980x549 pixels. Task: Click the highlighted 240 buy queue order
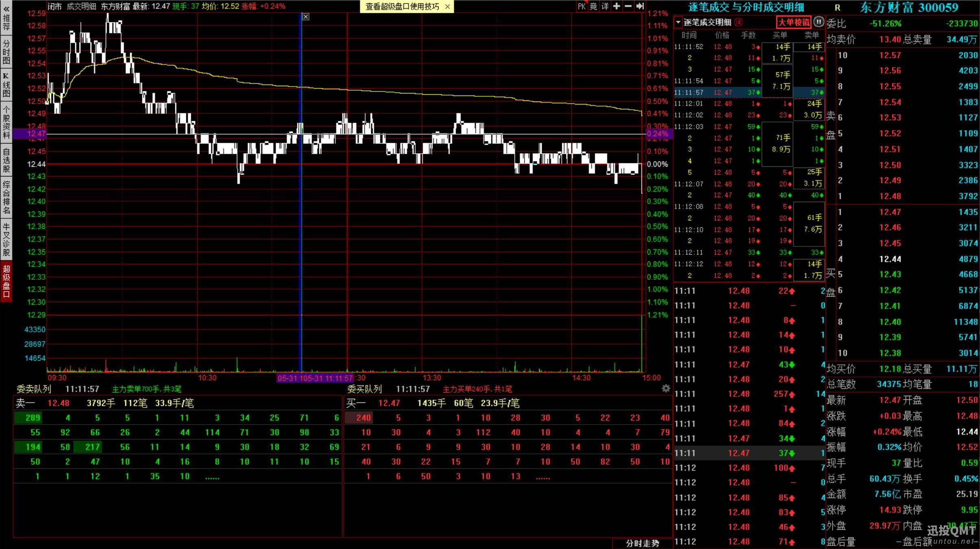358,418
